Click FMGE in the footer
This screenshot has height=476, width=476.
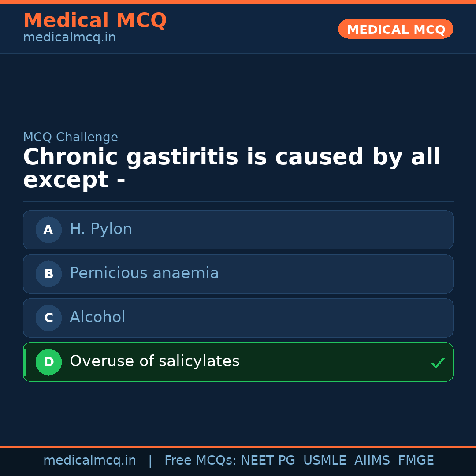click(416, 461)
